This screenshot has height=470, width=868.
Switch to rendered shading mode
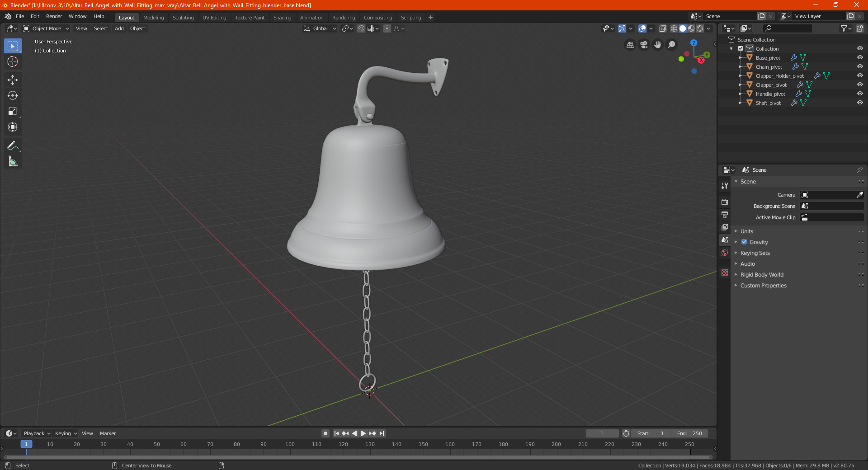coord(700,28)
